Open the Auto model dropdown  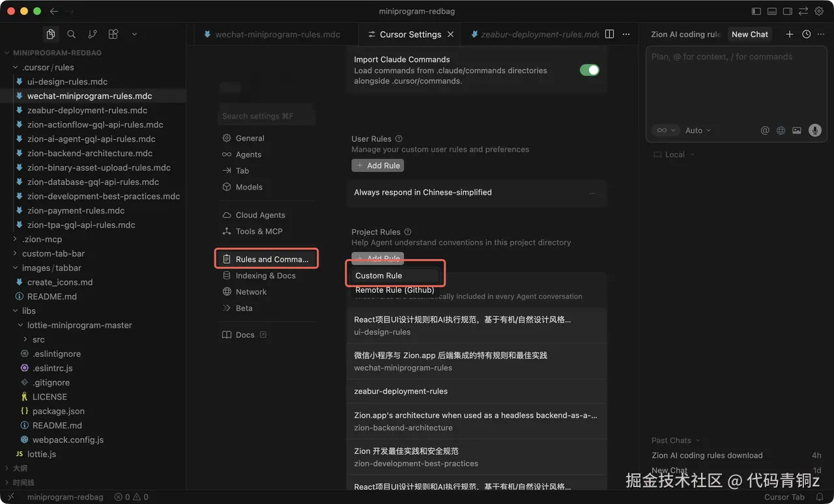tap(698, 130)
